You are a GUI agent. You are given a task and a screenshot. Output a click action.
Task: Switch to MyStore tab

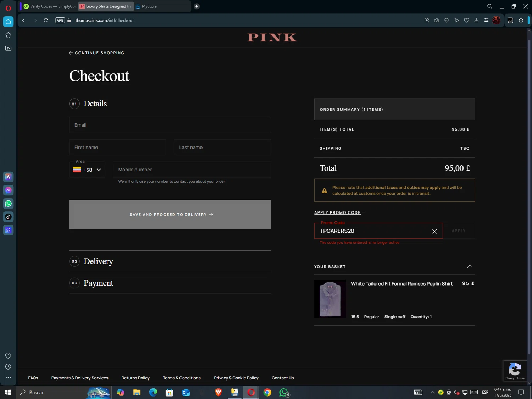tap(162, 6)
